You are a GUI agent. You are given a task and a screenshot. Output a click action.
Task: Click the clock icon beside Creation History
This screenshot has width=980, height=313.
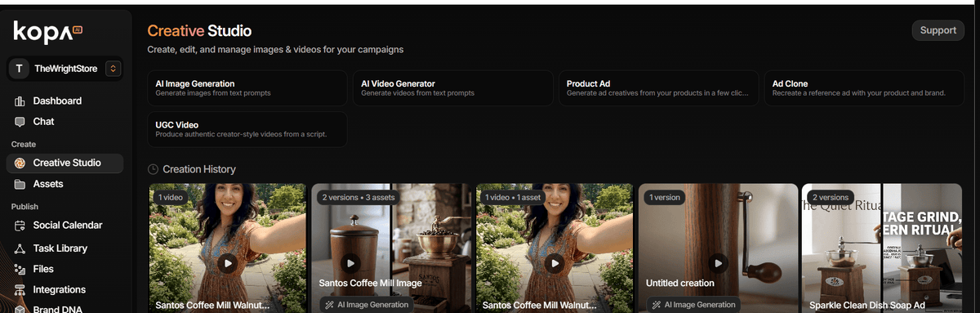point(153,169)
